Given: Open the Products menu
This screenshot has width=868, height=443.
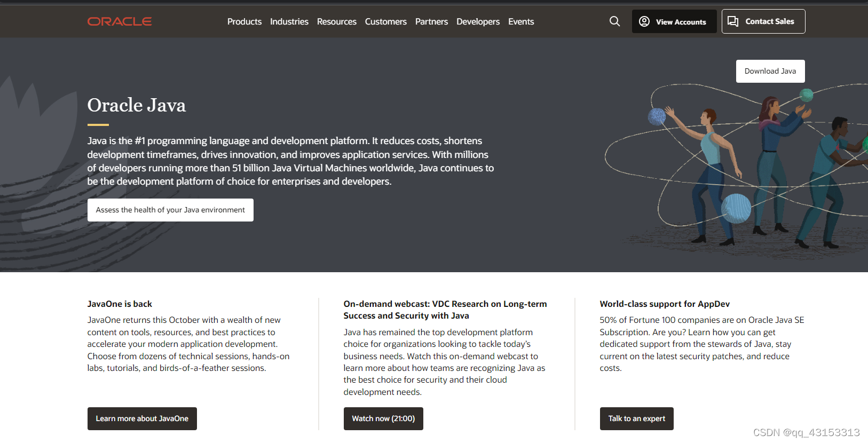Looking at the screenshot, I should pos(244,21).
